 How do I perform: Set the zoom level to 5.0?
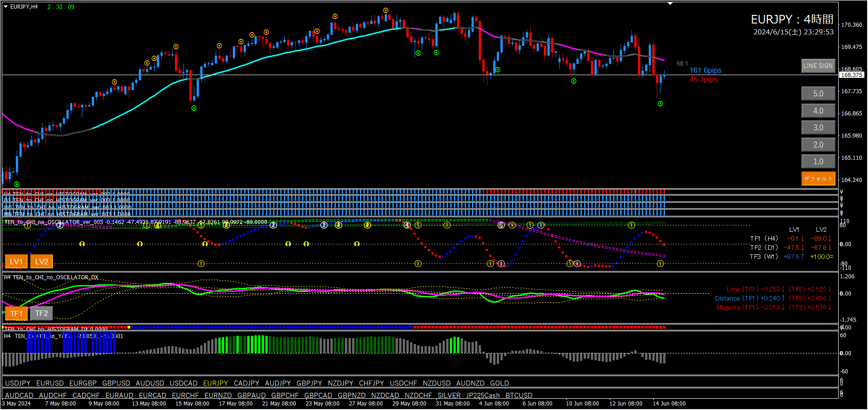click(x=818, y=94)
